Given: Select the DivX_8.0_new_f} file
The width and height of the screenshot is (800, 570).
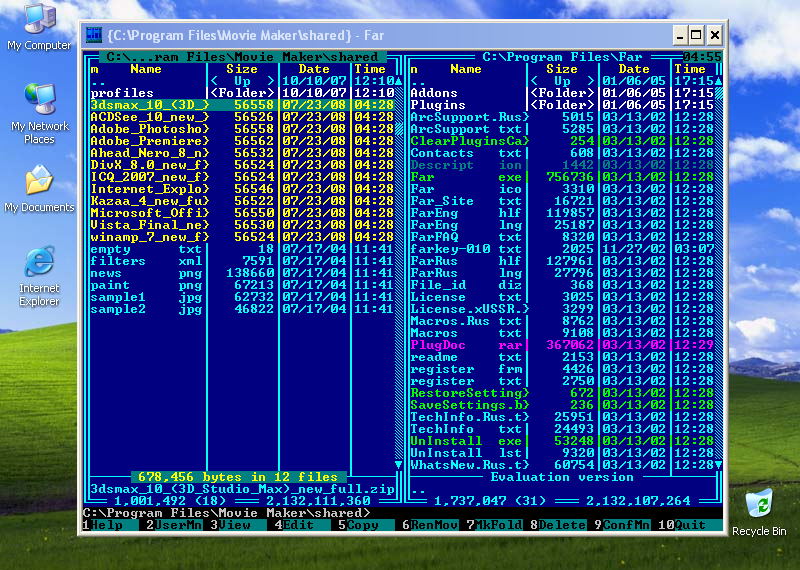Looking at the screenshot, I should coord(242,165).
